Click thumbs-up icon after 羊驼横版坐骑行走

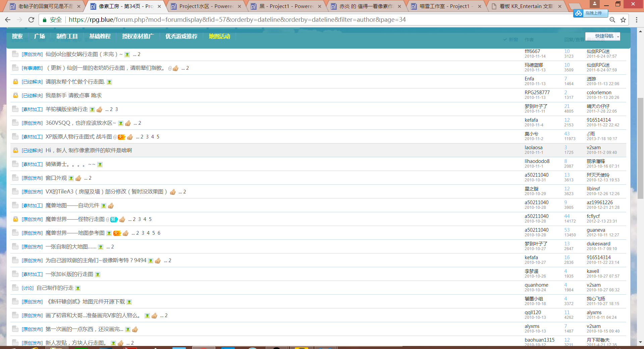coord(99,110)
